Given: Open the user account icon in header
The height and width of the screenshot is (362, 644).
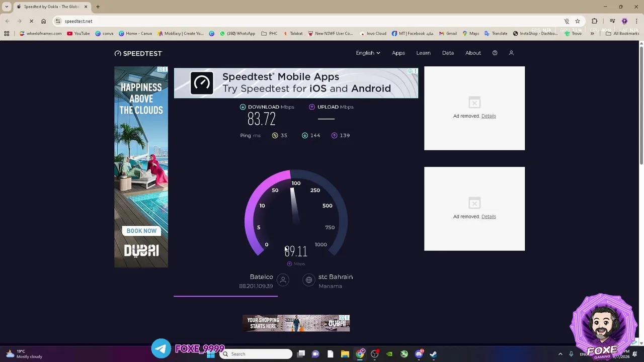Looking at the screenshot, I should click(511, 53).
